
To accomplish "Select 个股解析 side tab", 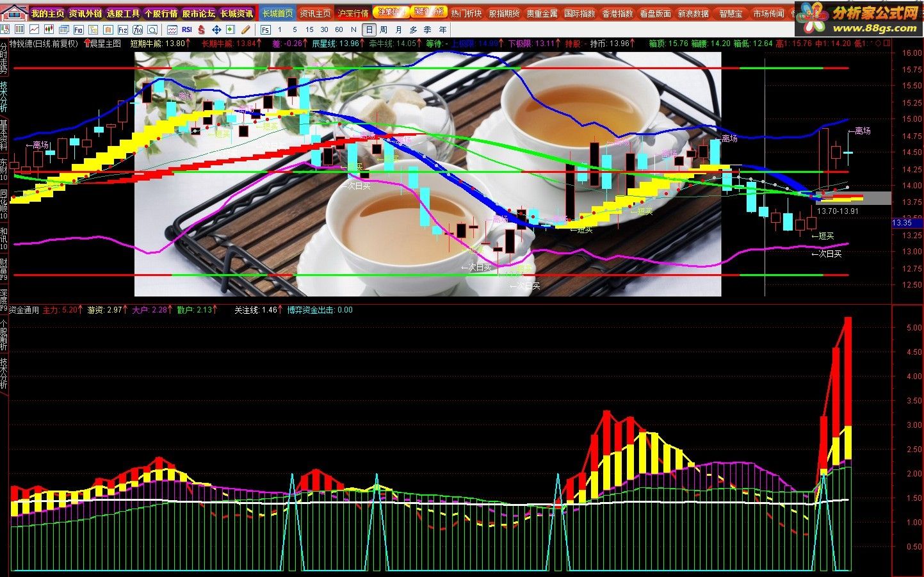I will 4,334.
